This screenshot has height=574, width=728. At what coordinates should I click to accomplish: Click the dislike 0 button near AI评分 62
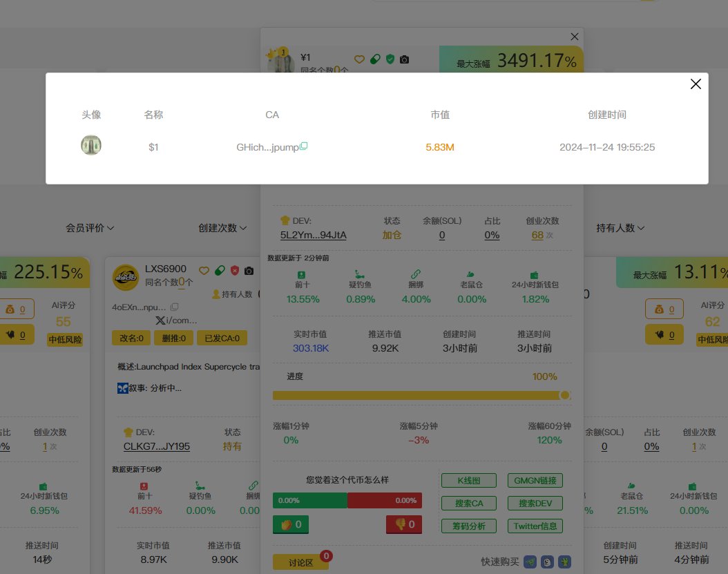664,335
